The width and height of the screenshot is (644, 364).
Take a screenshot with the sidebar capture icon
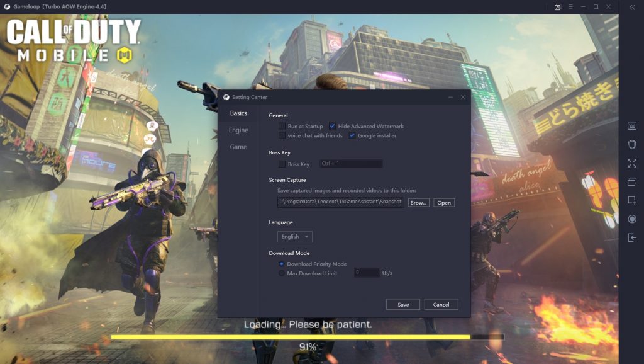(x=632, y=200)
